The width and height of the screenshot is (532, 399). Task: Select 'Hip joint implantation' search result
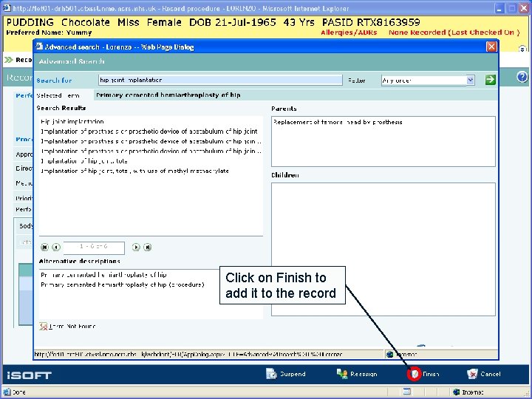(x=72, y=121)
